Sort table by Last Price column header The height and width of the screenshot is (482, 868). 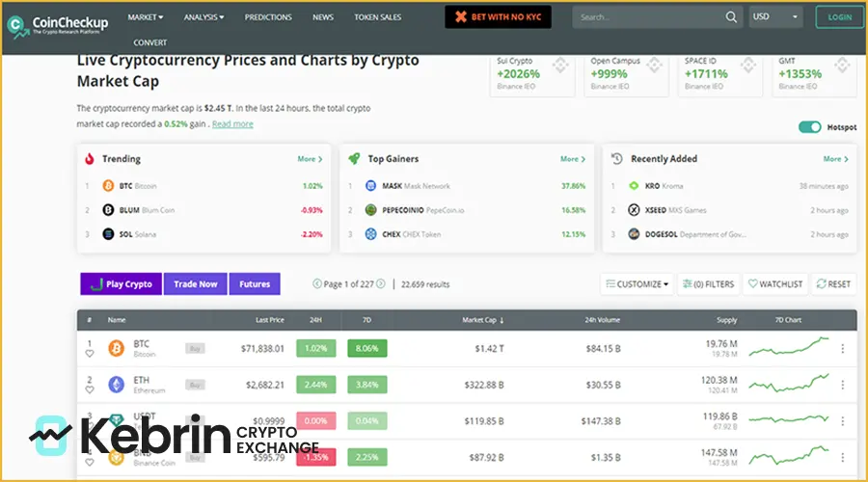[x=270, y=320]
